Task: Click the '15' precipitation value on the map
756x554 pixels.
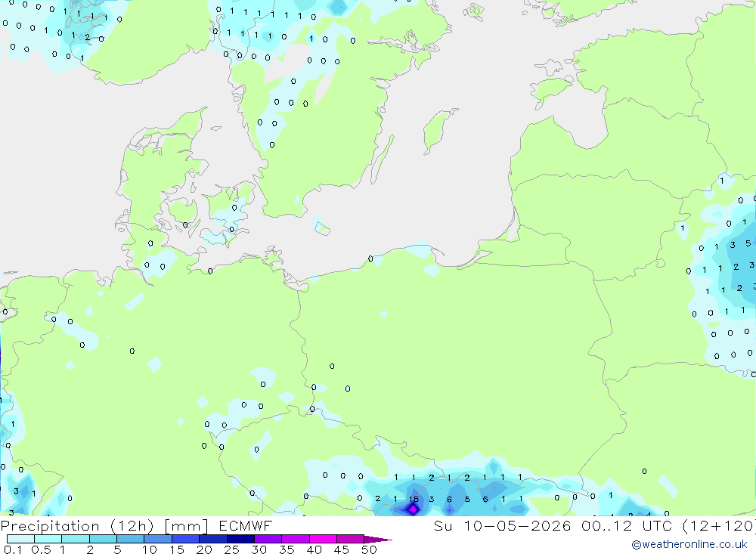Action: (x=414, y=499)
